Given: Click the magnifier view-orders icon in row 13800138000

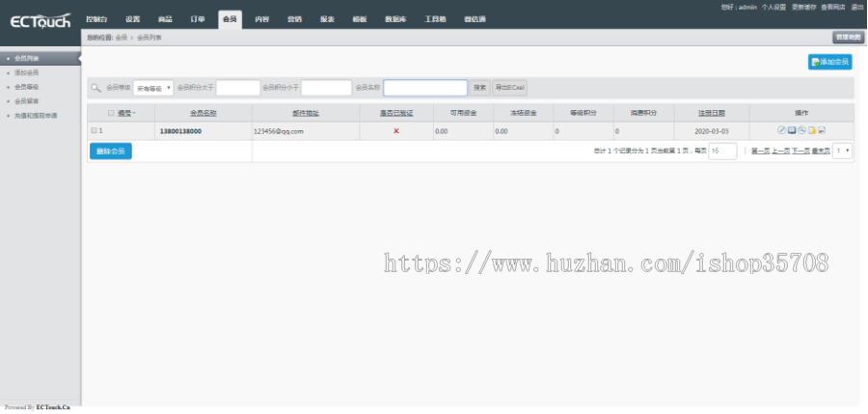Looking at the screenshot, I should pyautogui.click(x=801, y=130).
